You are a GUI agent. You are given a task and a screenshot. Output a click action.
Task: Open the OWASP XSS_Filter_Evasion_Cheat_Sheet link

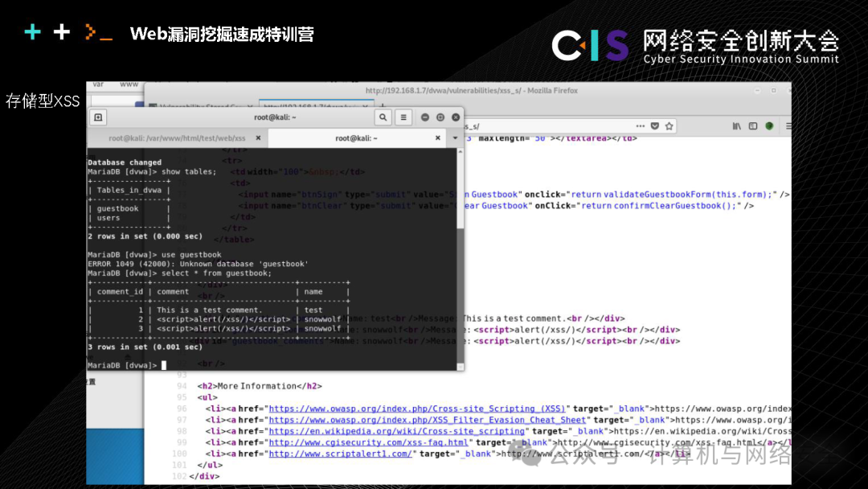(428, 420)
